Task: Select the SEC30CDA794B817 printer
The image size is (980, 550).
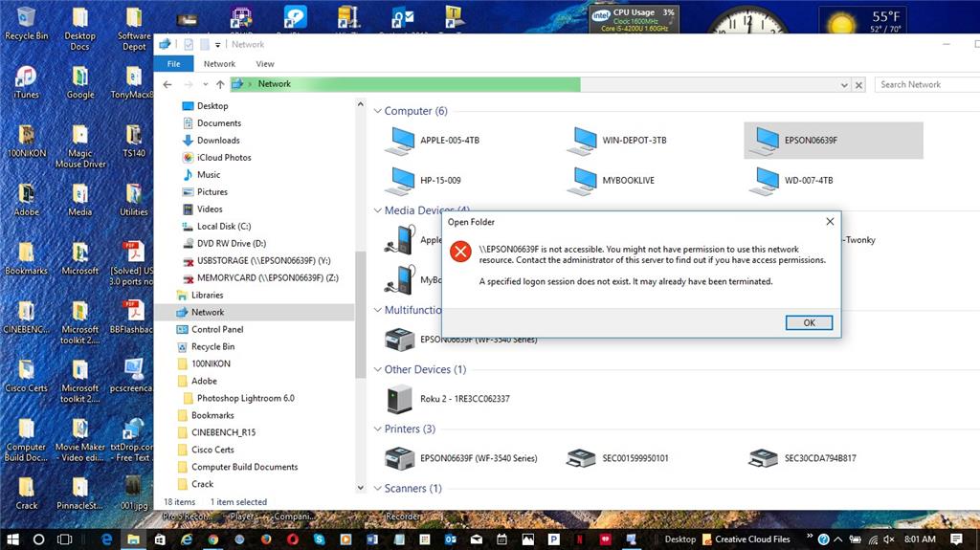Action: click(x=803, y=458)
